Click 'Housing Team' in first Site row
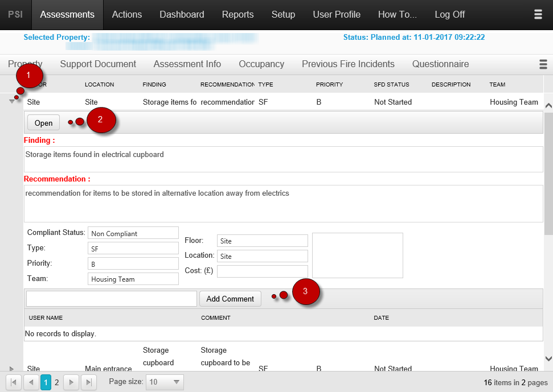553x392 pixels. (x=514, y=102)
